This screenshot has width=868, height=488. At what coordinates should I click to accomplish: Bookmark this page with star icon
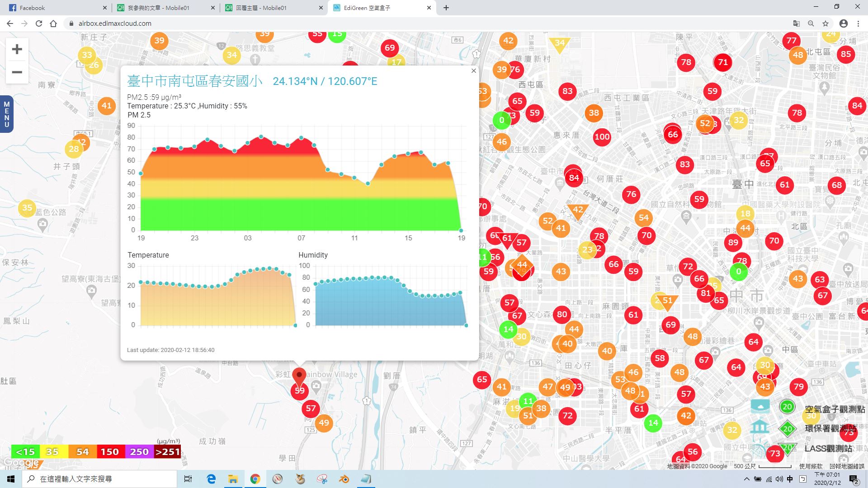826,23
